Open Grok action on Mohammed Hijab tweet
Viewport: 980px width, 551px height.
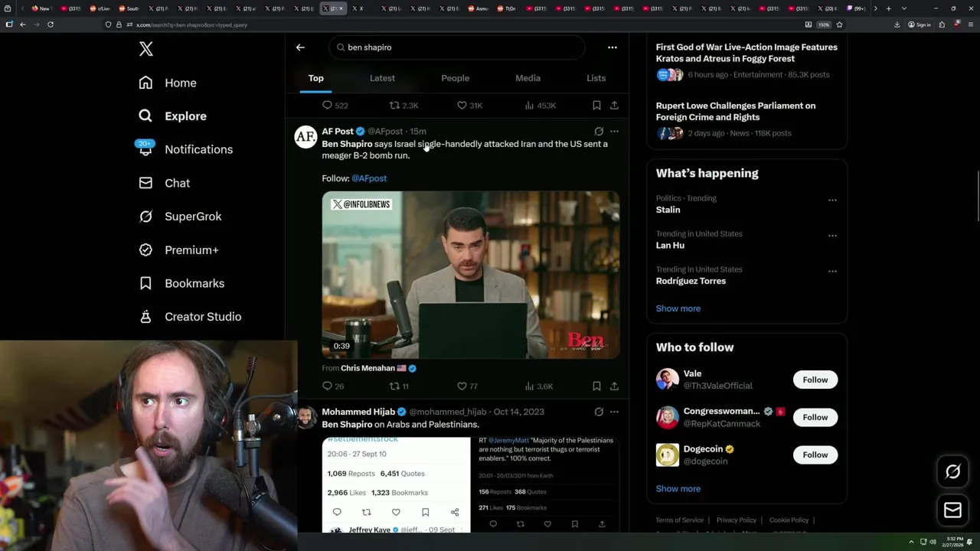tap(599, 412)
